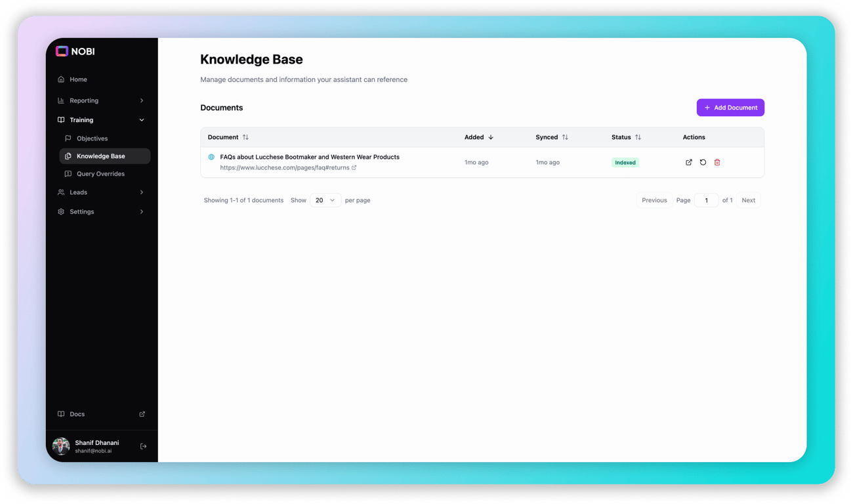Image resolution: width=853 pixels, height=504 pixels.
Task: Click the document title 'FAQs about Lucchese Bootmaker and Western Wear Products'
Action: pyautogui.click(x=310, y=157)
